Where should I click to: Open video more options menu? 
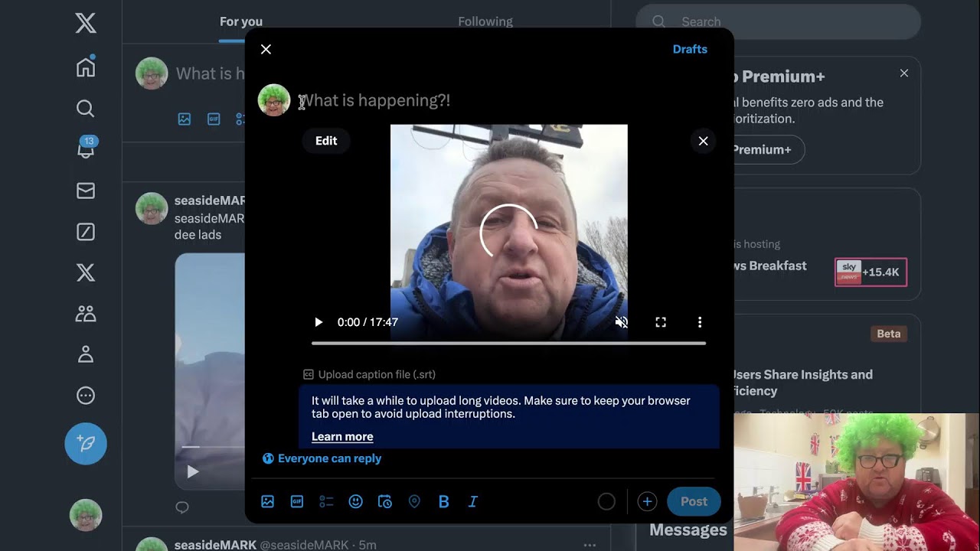point(699,322)
